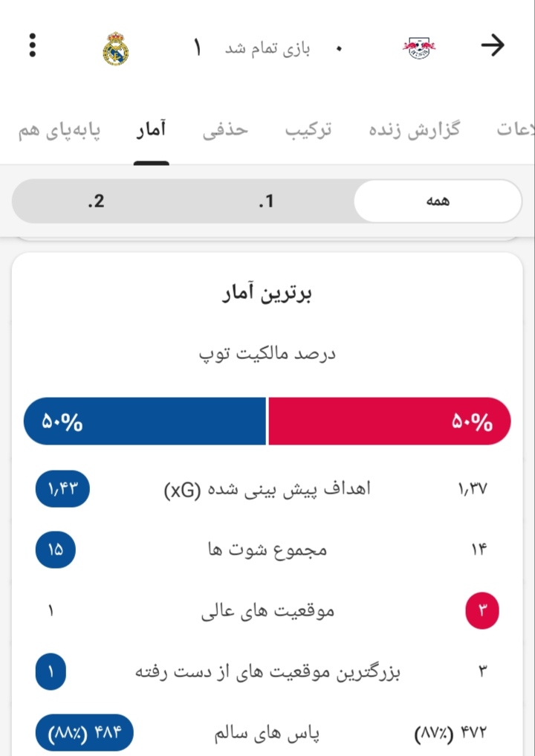Open the حذفی tab
The width and height of the screenshot is (535, 756).
(225, 130)
